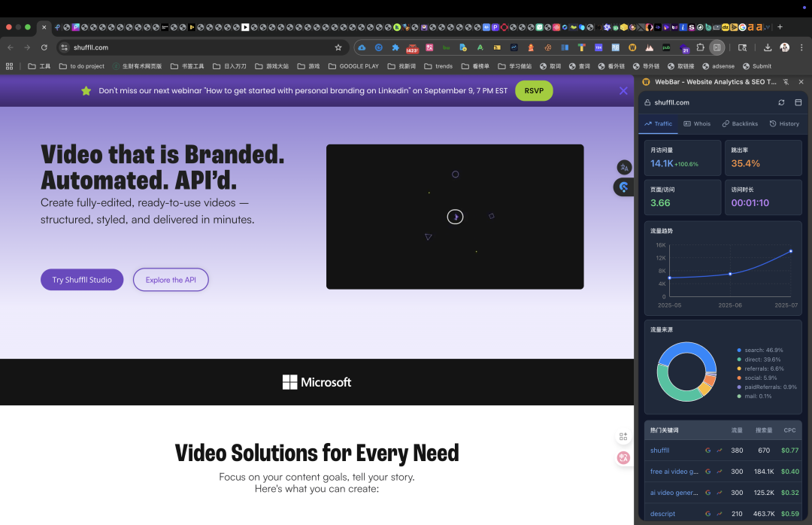Click the keyword 'free ai video g...'
The width and height of the screenshot is (812, 525).
point(674,472)
